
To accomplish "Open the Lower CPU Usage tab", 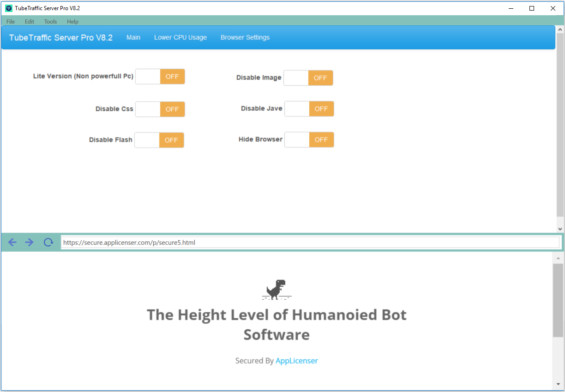I will coord(180,37).
